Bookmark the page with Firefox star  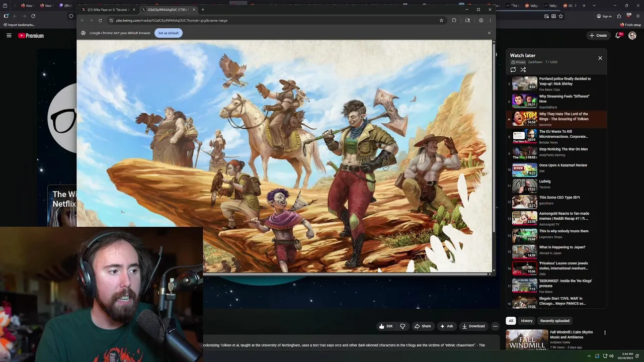pyautogui.click(x=560, y=16)
